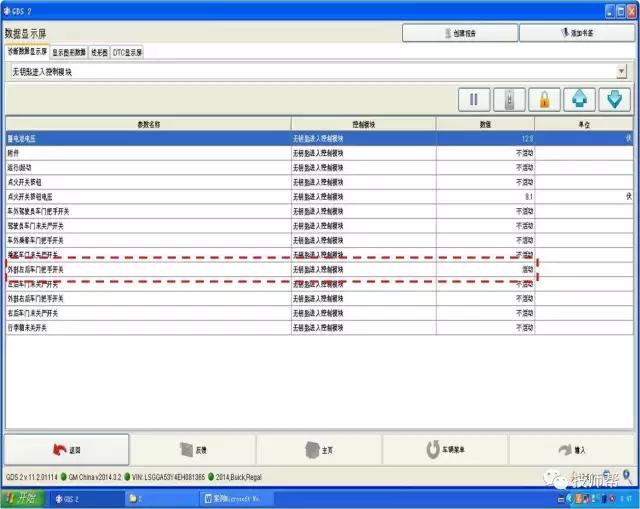The image size is (640, 509).
Task: Select the 点火开关按钮 row
Action: tap(320, 182)
